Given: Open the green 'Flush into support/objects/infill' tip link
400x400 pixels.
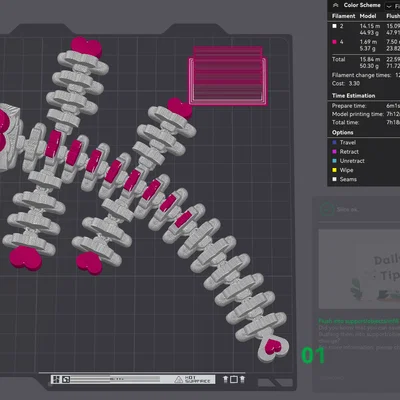Looking at the screenshot, I should click(359, 321).
